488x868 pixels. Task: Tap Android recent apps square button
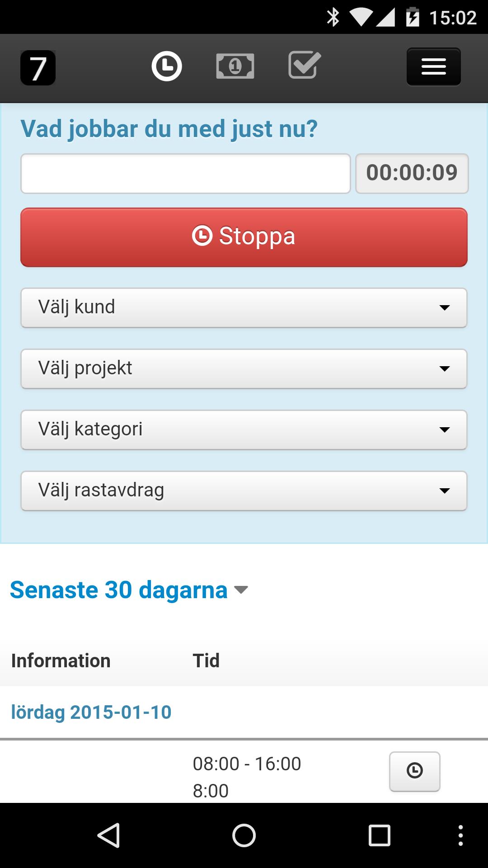click(x=380, y=835)
